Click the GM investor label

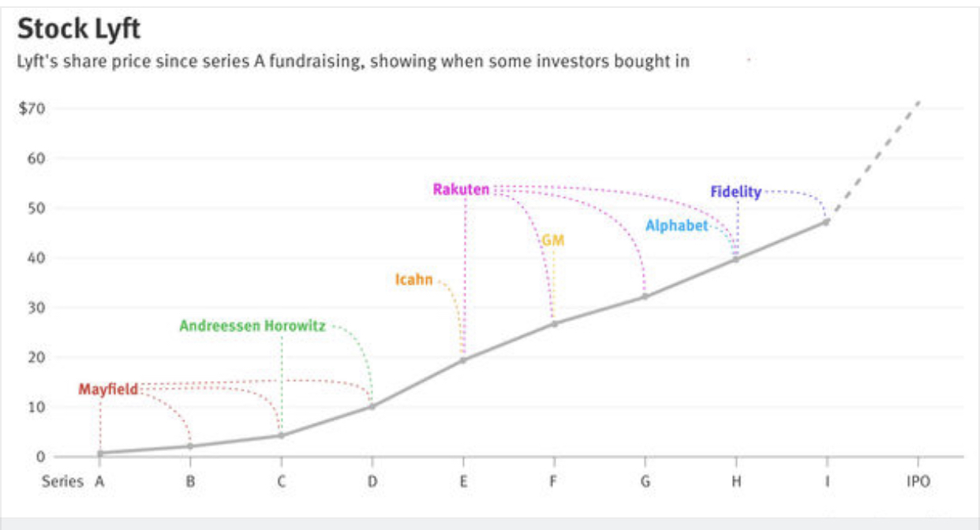point(553,240)
